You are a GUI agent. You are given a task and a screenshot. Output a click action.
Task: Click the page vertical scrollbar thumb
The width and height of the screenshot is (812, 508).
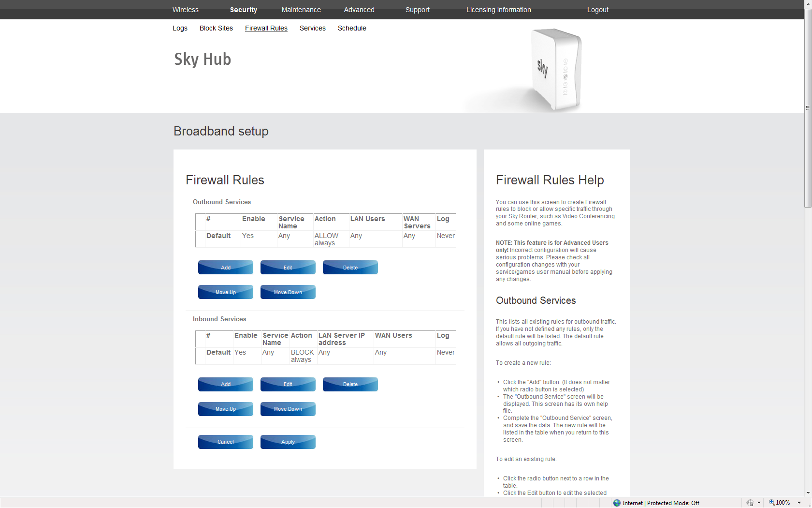click(x=808, y=108)
